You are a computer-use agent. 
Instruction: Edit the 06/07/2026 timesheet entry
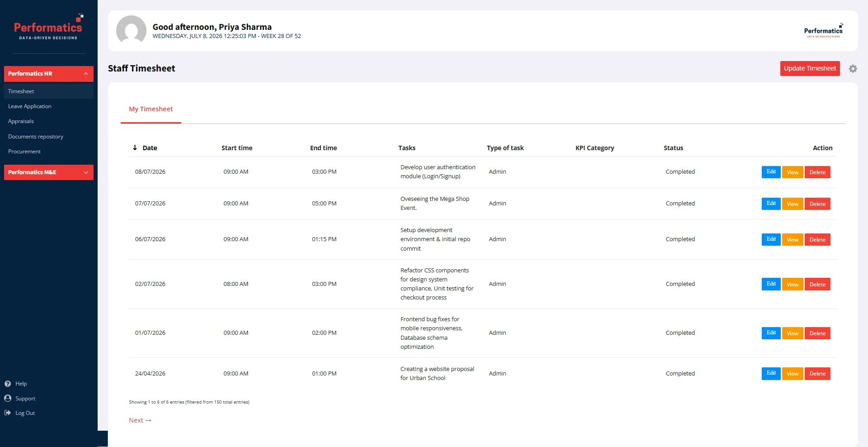771,239
